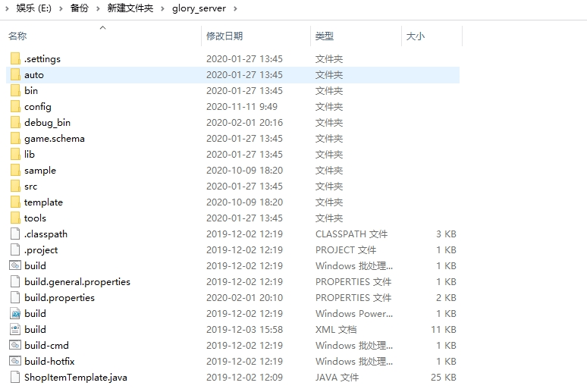
Task: Click the 25 KB size cell
Action: (444, 377)
